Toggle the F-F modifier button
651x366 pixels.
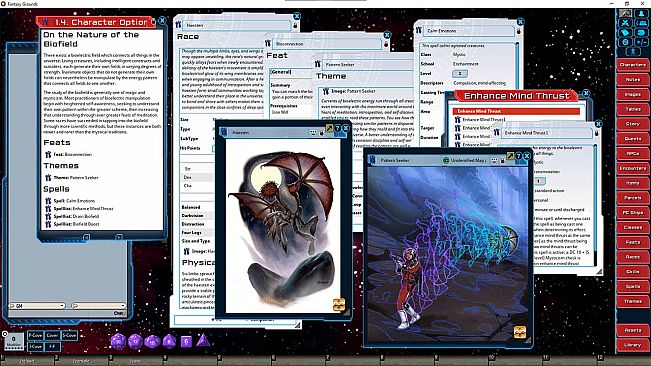coord(52,346)
